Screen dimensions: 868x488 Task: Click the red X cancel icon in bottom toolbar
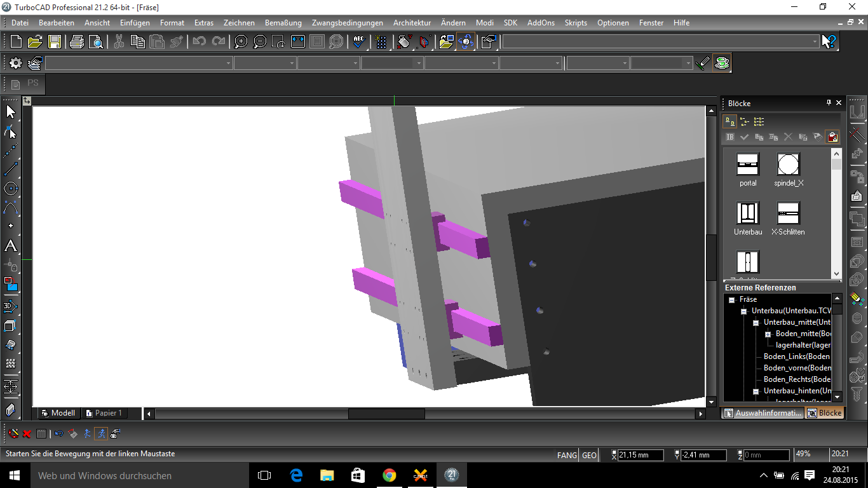click(27, 434)
